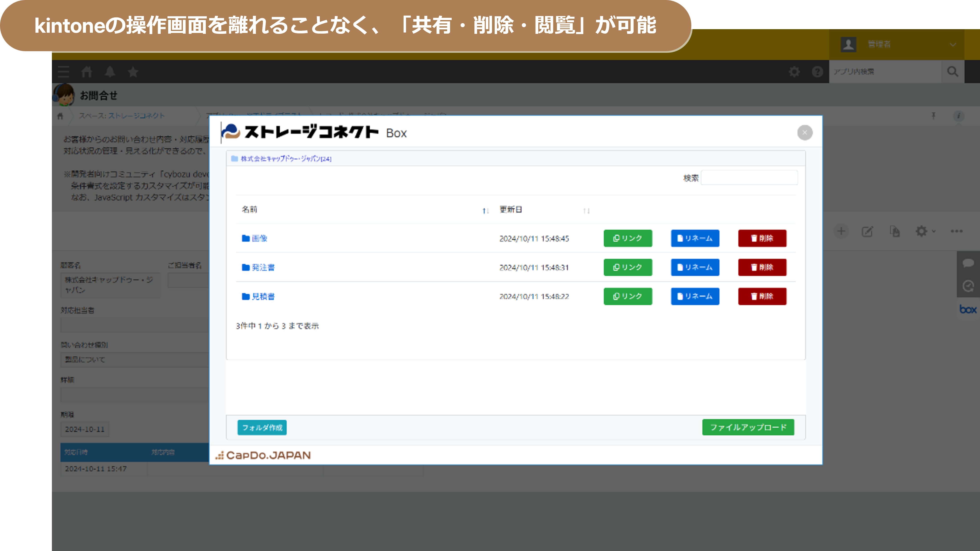
Task: Click the breadcrumb home icon
Action: [x=60, y=116]
